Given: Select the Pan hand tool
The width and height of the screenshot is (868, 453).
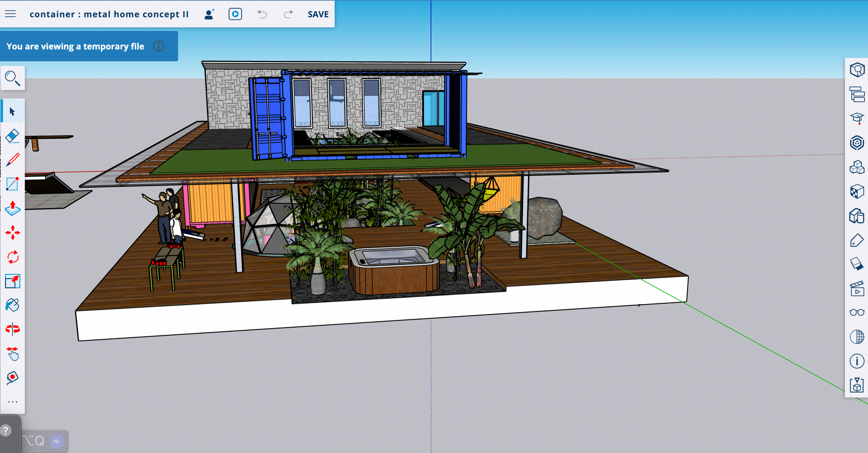Looking at the screenshot, I should tap(13, 353).
